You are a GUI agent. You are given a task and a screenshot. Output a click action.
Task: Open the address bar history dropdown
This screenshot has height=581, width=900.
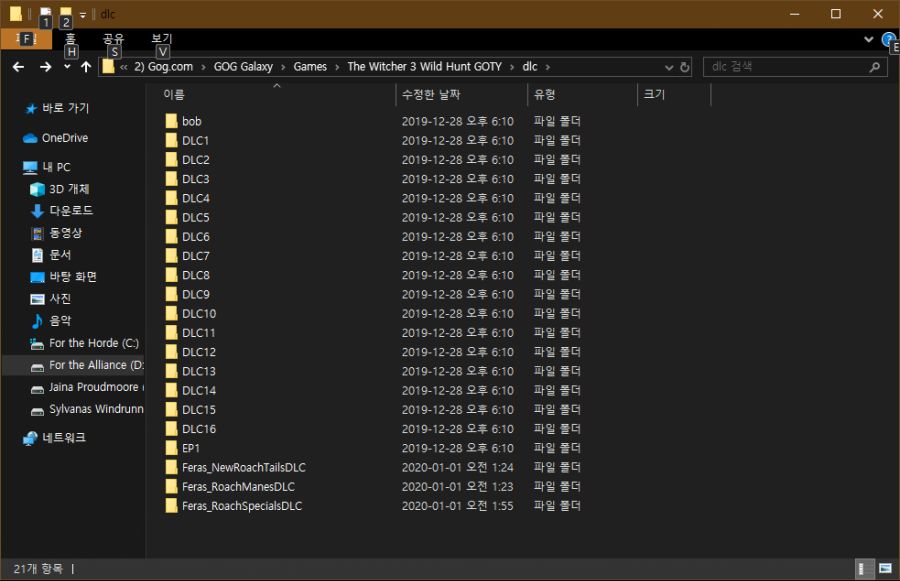tap(669, 67)
